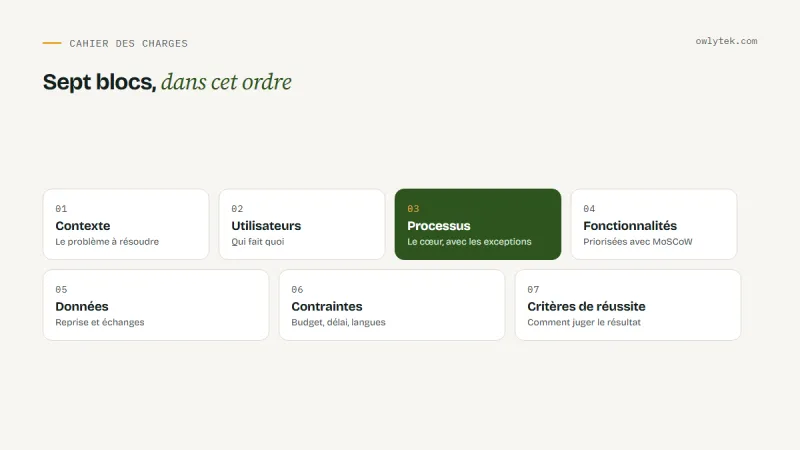This screenshot has width=800, height=450.
Task: Click the number 05 label
Action: point(61,290)
